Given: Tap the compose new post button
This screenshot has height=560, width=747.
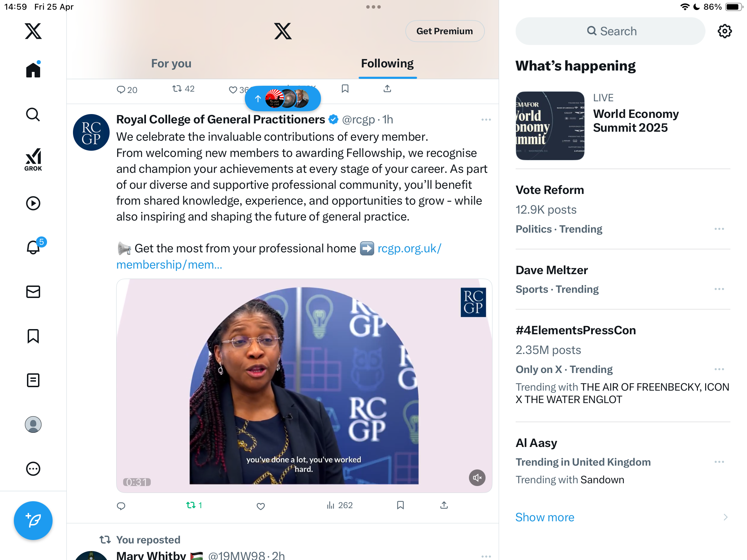Looking at the screenshot, I should pyautogui.click(x=33, y=520).
